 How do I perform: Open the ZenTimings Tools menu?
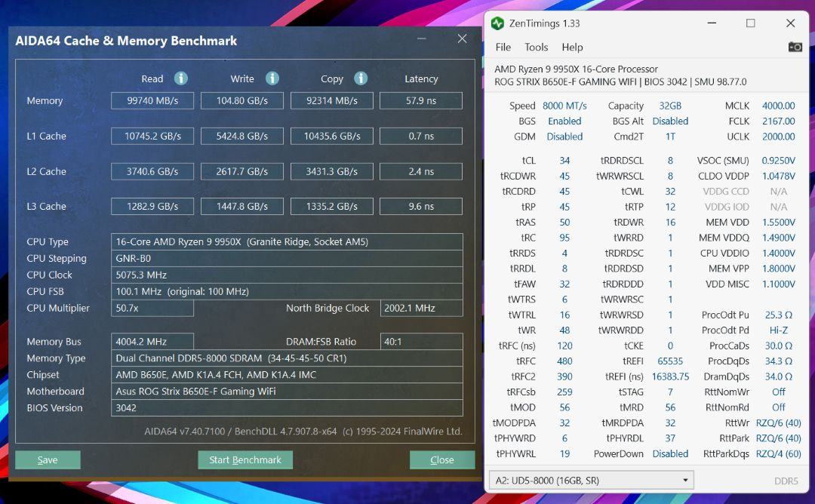(536, 48)
